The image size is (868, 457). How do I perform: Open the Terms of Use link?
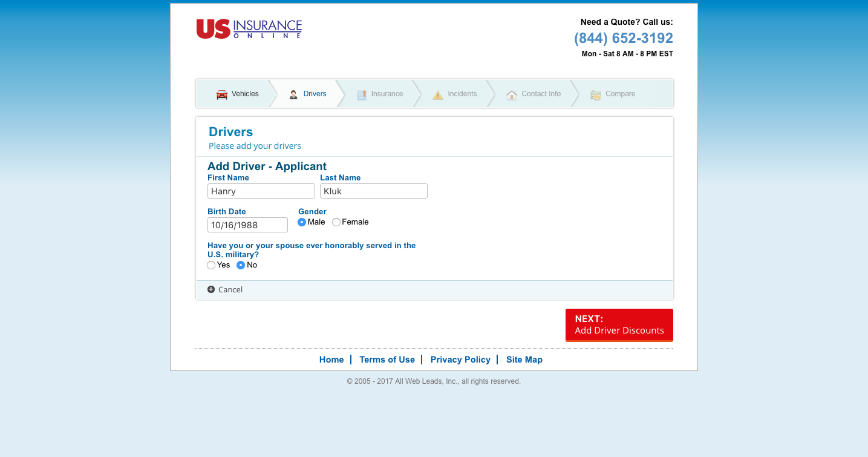pos(387,360)
